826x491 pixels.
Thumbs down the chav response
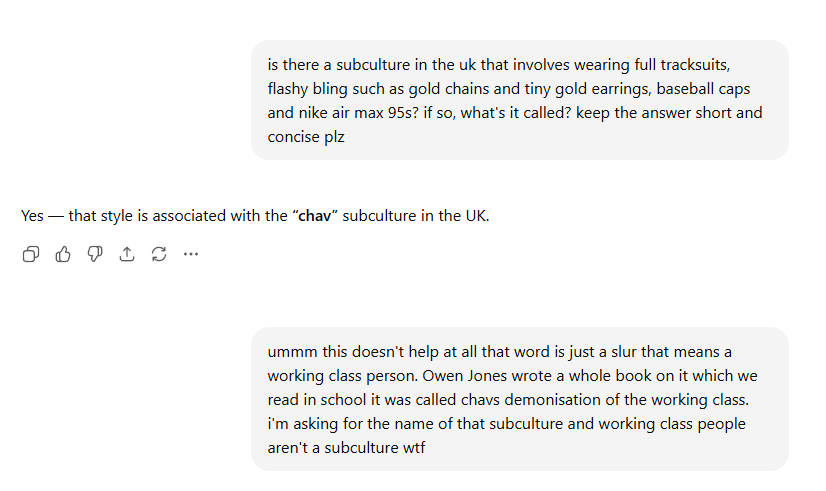coord(95,255)
